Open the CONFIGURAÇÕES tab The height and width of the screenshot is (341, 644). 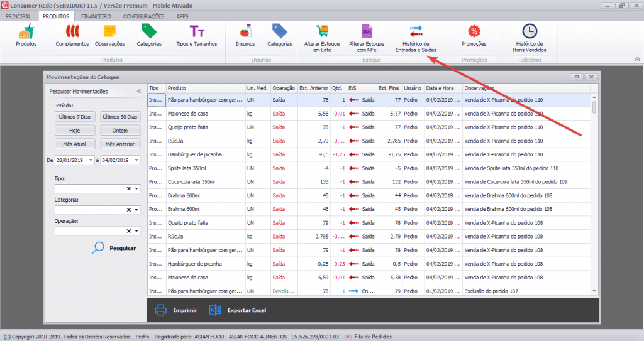pos(144,16)
